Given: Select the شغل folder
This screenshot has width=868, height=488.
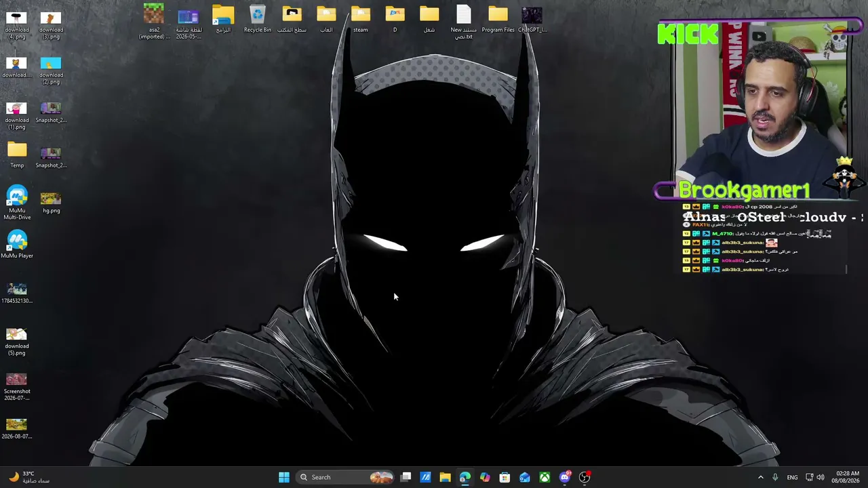Looking at the screenshot, I should coord(429,20).
